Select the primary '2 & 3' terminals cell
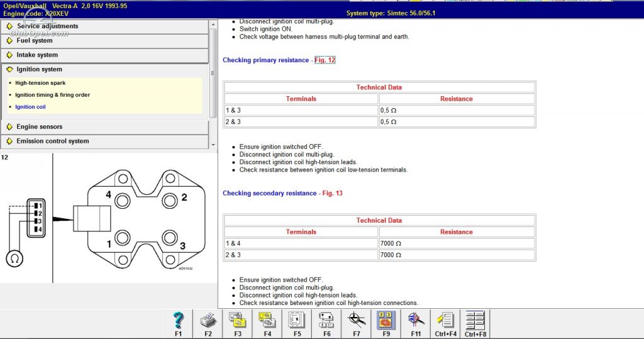 pyautogui.click(x=301, y=121)
